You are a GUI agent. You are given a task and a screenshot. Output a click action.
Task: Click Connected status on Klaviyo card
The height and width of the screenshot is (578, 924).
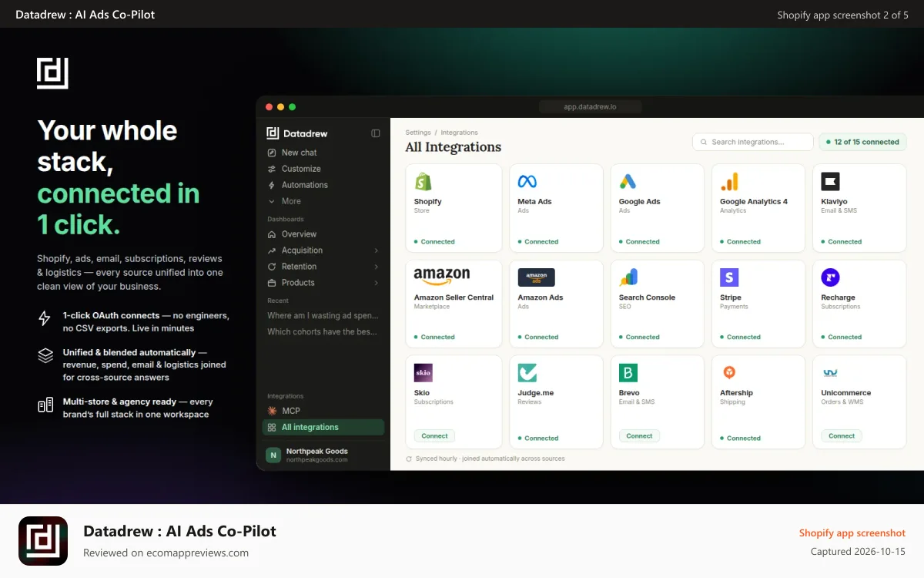(x=842, y=242)
